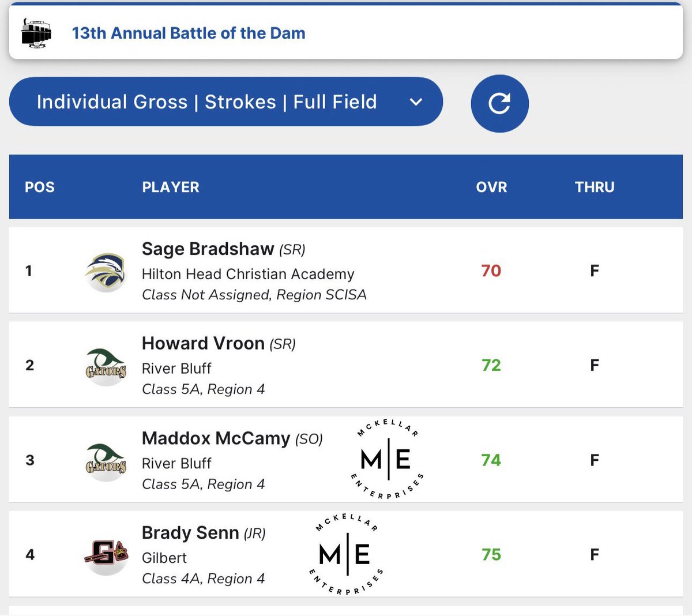Open Sage Bradshaw's player name
This screenshot has height=616, width=692.
pos(208,249)
